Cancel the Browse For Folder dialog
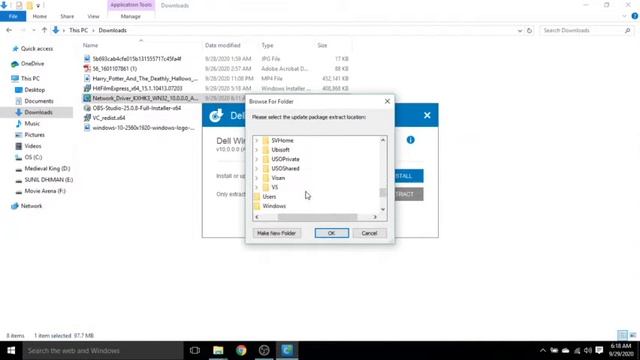The image size is (640, 360). pos(369,233)
